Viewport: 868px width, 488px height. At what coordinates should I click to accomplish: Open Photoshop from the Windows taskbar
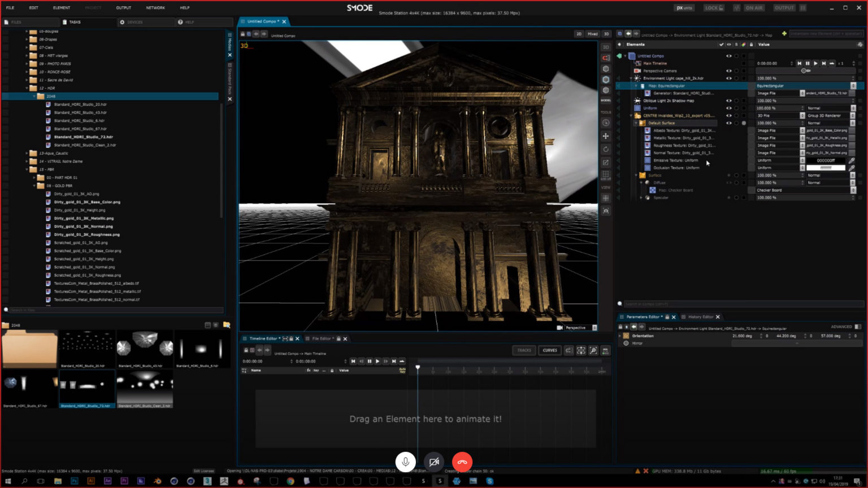tap(75, 481)
